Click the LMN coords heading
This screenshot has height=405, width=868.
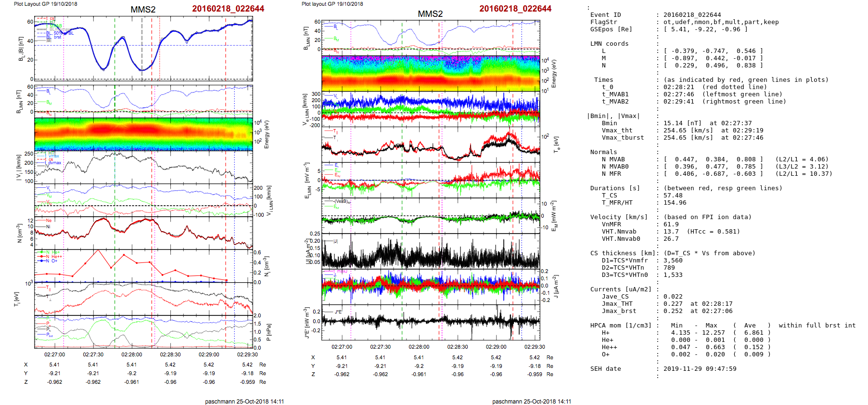click(609, 44)
